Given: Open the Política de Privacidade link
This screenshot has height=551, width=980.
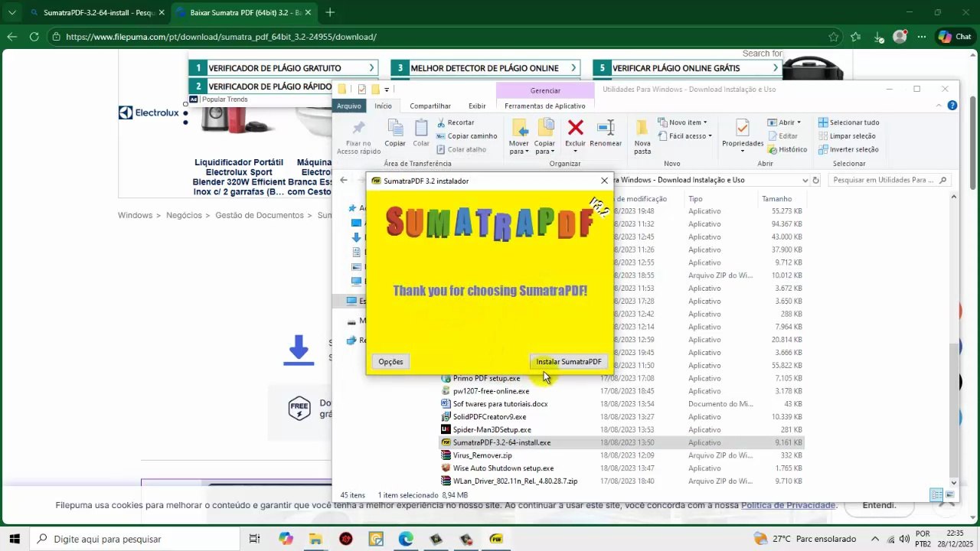Looking at the screenshot, I should (x=788, y=505).
